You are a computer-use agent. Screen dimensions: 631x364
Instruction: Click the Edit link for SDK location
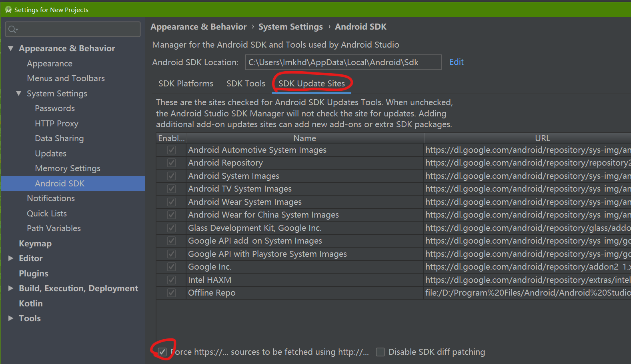coord(457,62)
